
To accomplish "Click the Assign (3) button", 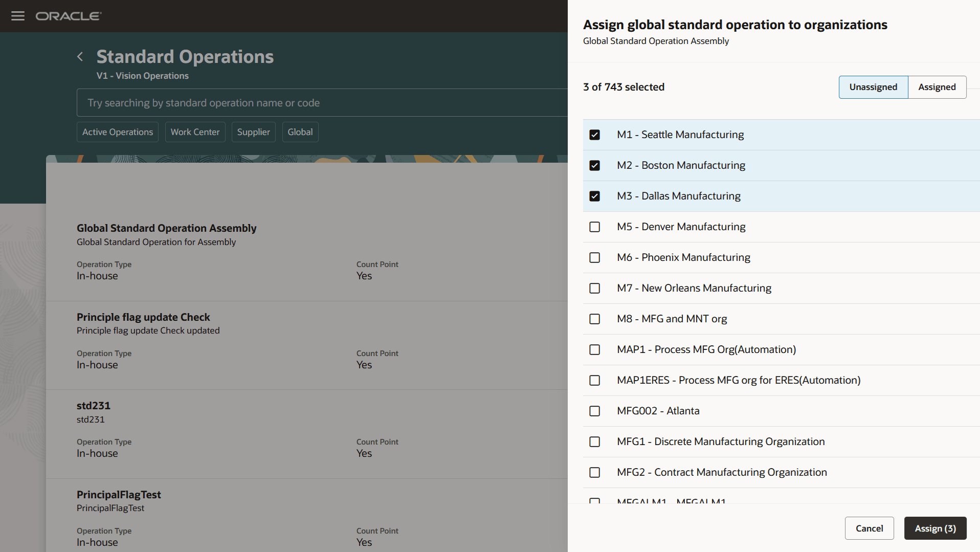I will [935, 528].
